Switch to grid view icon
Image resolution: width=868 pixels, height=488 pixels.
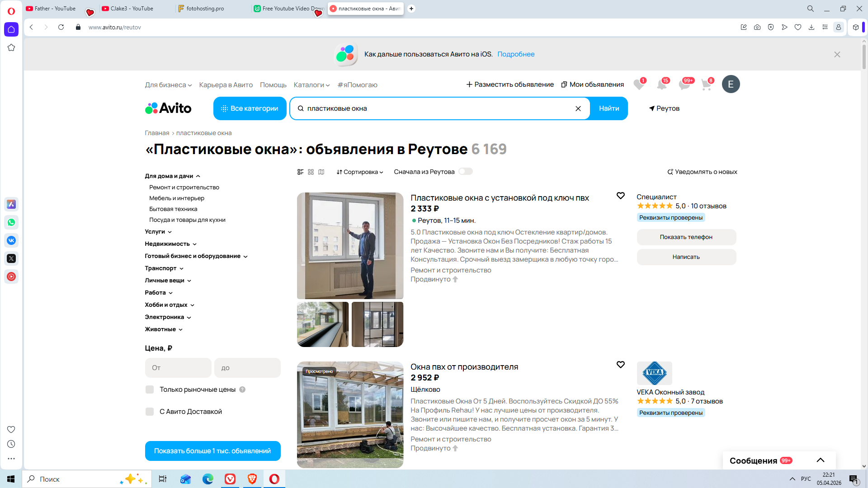[311, 172]
